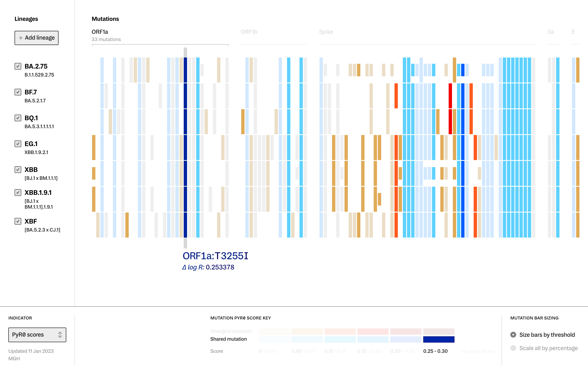Click the XBF lineage name
The height and width of the screenshot is (373, 588).
click(31, 222)
